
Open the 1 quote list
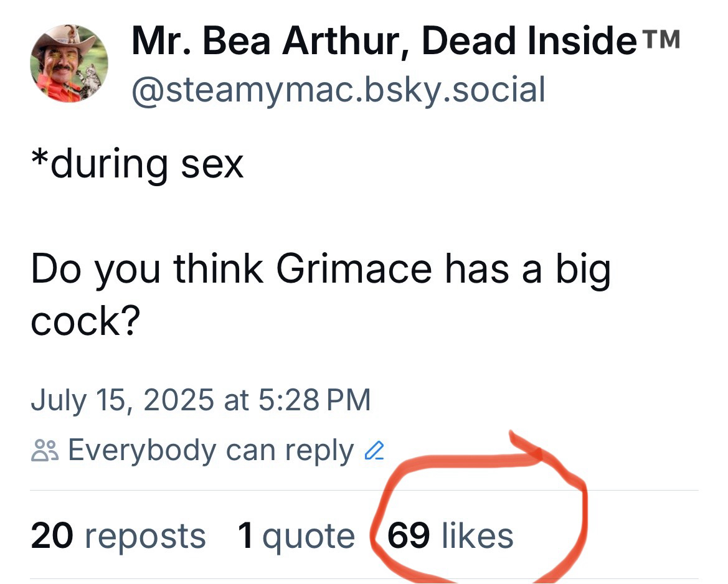pos(296,536)
